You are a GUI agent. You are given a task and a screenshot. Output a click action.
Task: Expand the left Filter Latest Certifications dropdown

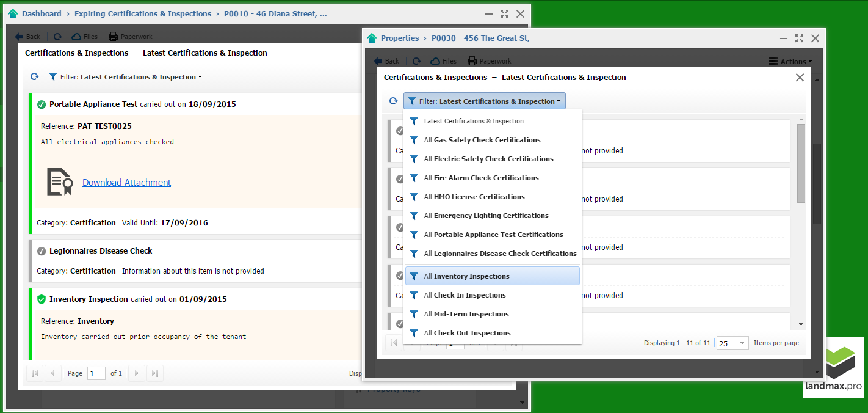(125, 77)
